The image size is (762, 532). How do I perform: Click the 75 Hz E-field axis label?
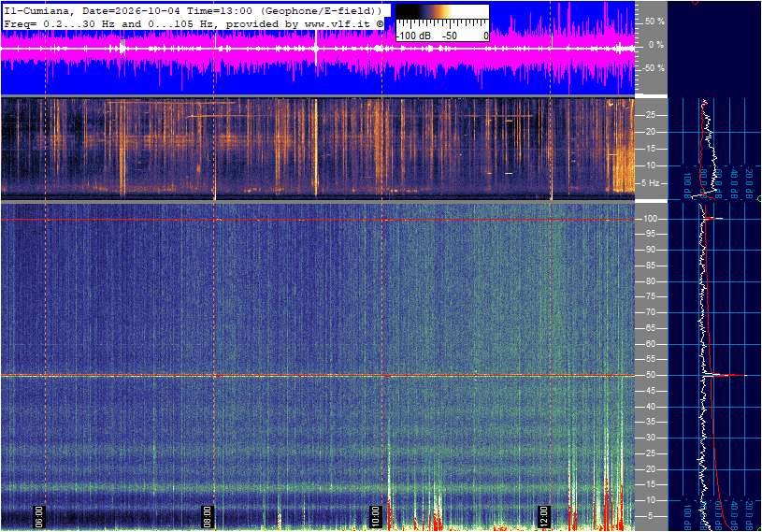(x=650, y=296)
